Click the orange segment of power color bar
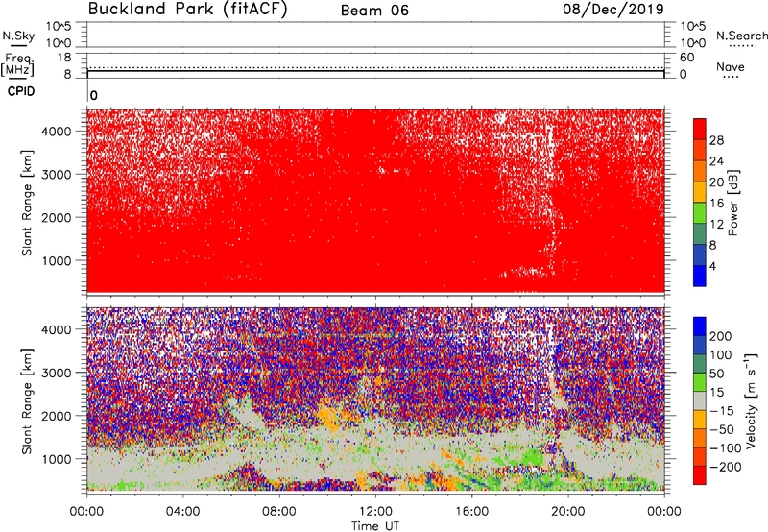The image size is (768, 532). pos(700,171)
